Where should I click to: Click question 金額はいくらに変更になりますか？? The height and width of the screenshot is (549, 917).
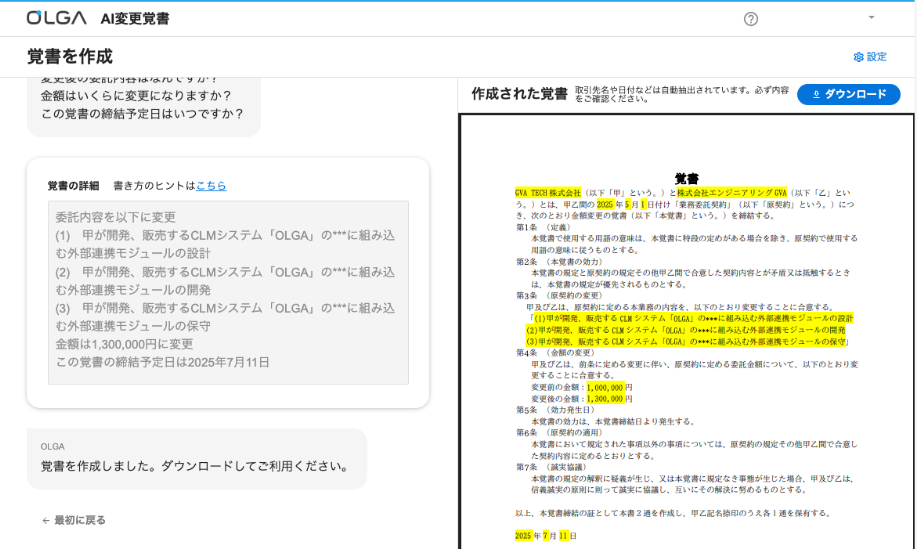(136, 95)
